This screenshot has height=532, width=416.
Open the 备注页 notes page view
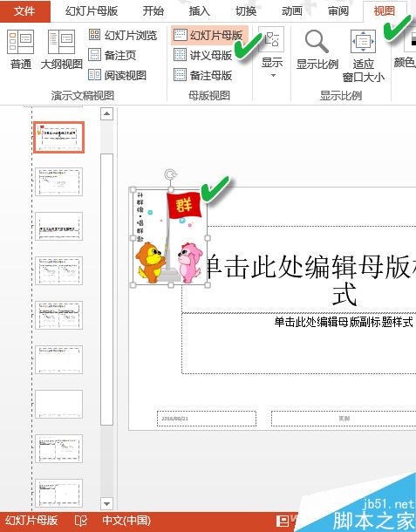pos(112,55)
